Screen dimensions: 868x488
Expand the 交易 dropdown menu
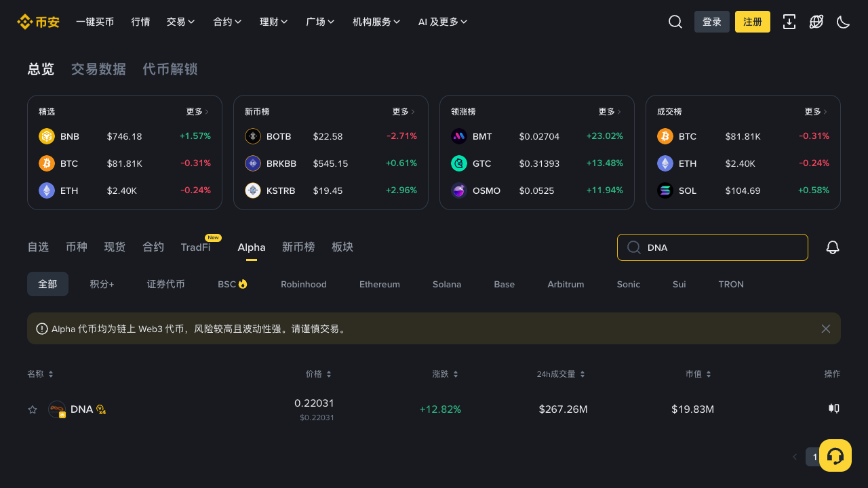tap(181, 22)
